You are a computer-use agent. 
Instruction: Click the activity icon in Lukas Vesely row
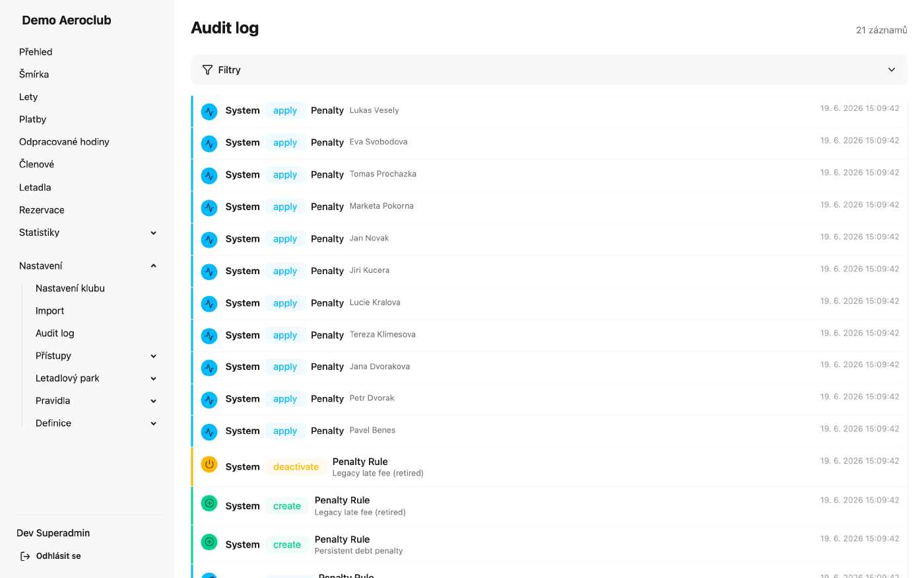209,111
